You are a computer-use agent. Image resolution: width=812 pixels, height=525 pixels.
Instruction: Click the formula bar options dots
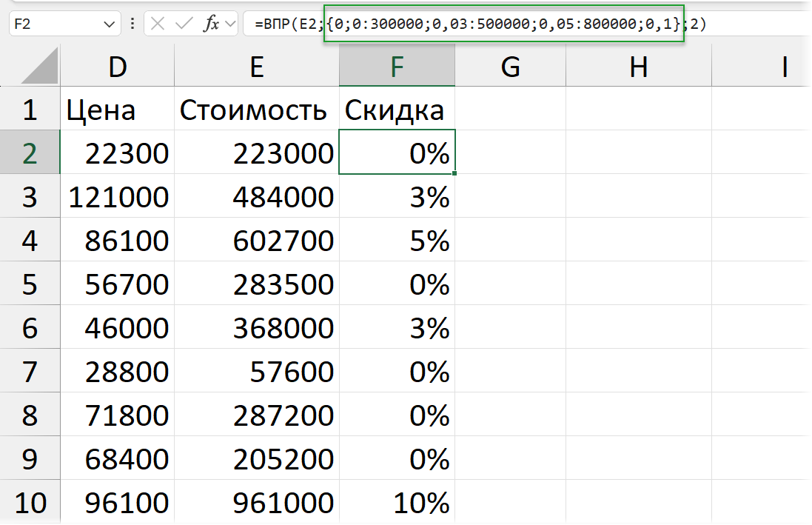click(132, 24)
